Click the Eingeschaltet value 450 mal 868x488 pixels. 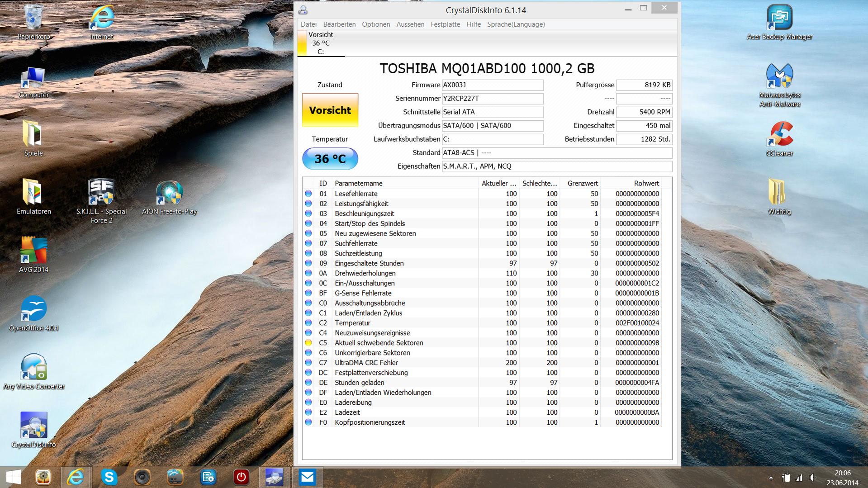click(x=644, y=126)
